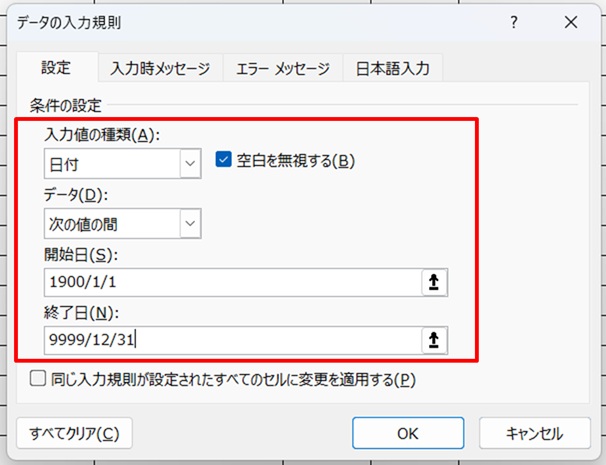Expand the データ dropdown arrow
The height and width of the screenshot is (465, 606).
click(190, 223)
